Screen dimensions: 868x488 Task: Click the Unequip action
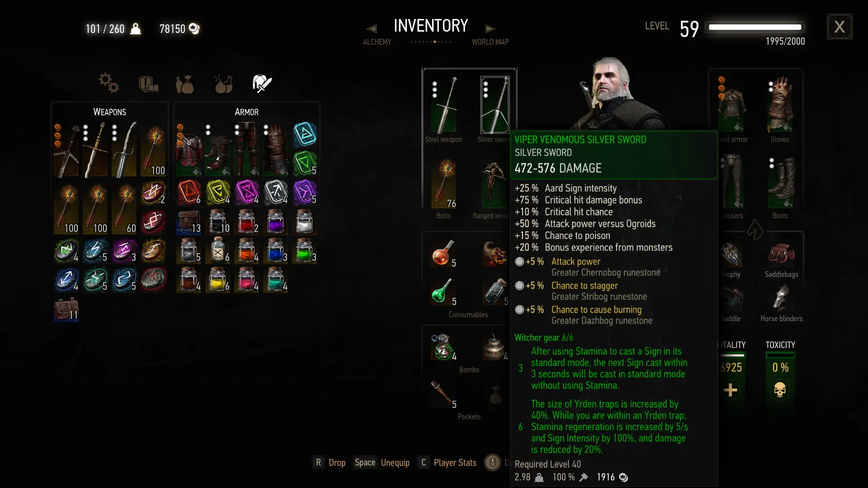[395, 463]
